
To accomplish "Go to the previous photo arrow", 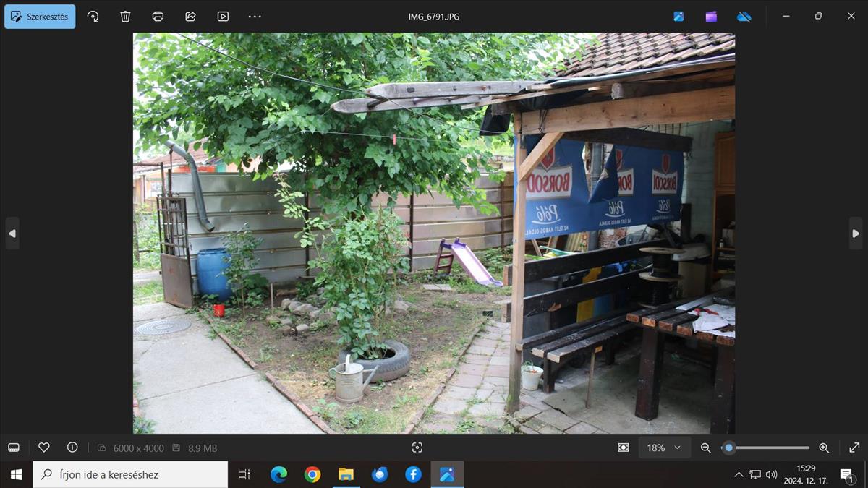I will pyautogui.click(x=12, y=234).
